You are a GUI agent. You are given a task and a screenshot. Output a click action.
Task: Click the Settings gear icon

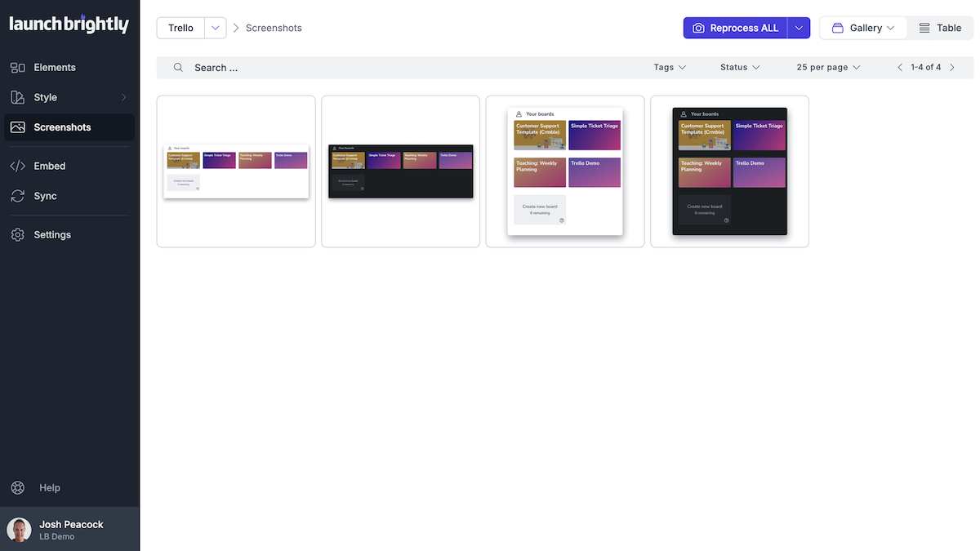tap(18, 235)
